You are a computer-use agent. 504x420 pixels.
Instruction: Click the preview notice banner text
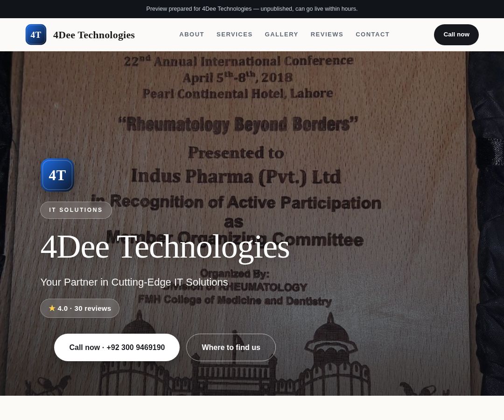[x=252, y=9]
